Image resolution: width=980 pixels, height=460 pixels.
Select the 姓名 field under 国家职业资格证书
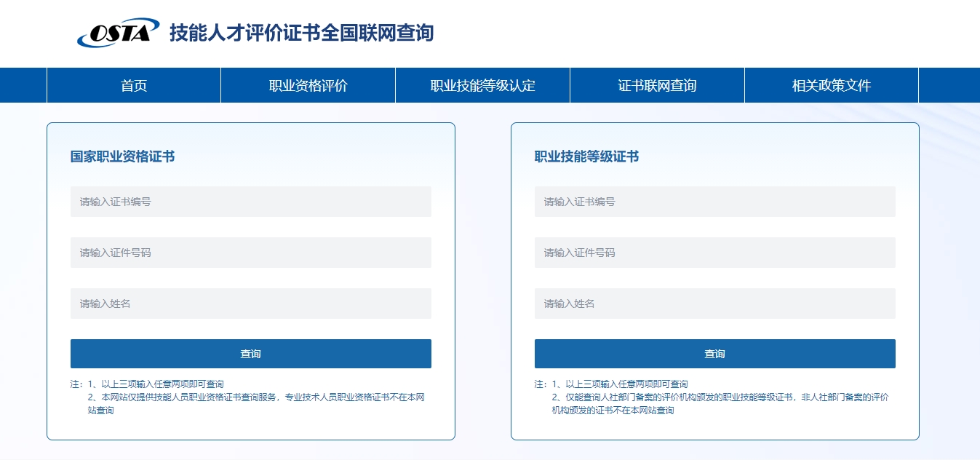click(x=250, y=304)
